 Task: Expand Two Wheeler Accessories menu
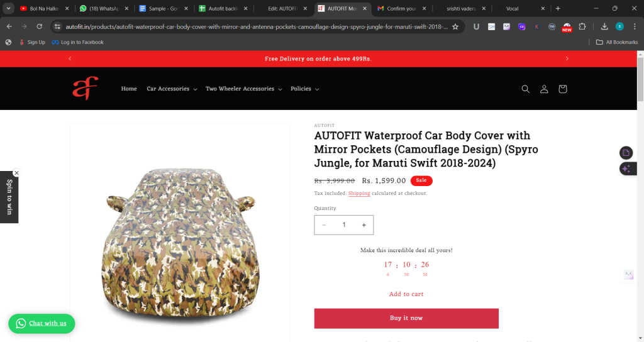(x=243, y=89)
